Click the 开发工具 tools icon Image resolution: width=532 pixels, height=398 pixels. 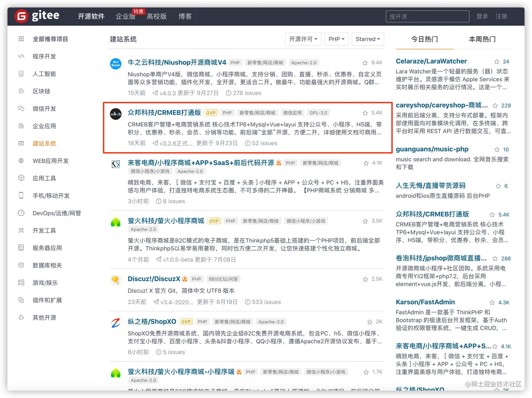click(x=21, y=230)
